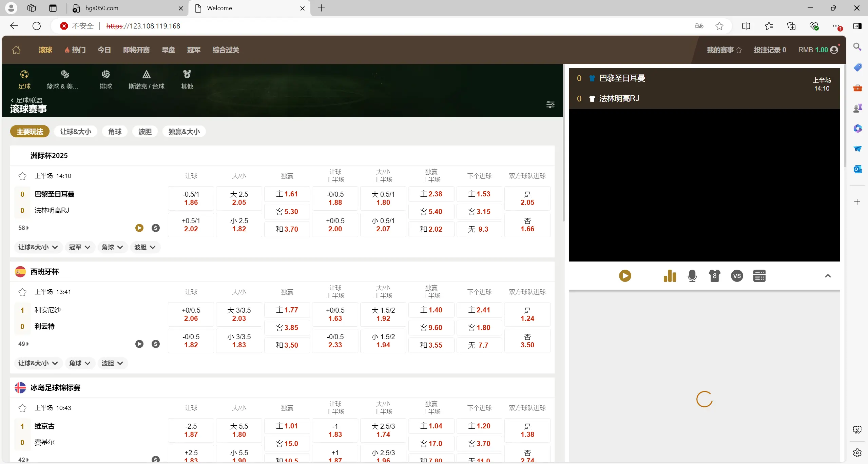
Task: Open Outlook icon in Edge sidebar
Action: click(857, 169)
